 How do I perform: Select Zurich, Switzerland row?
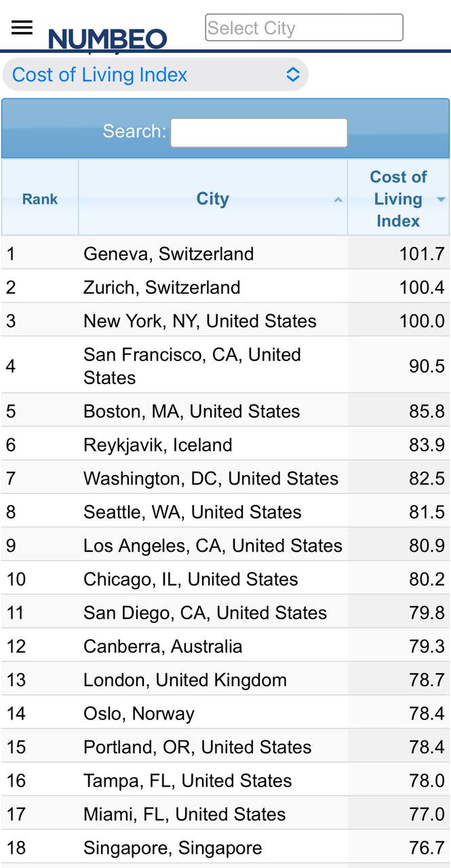[x=161, y=287]
